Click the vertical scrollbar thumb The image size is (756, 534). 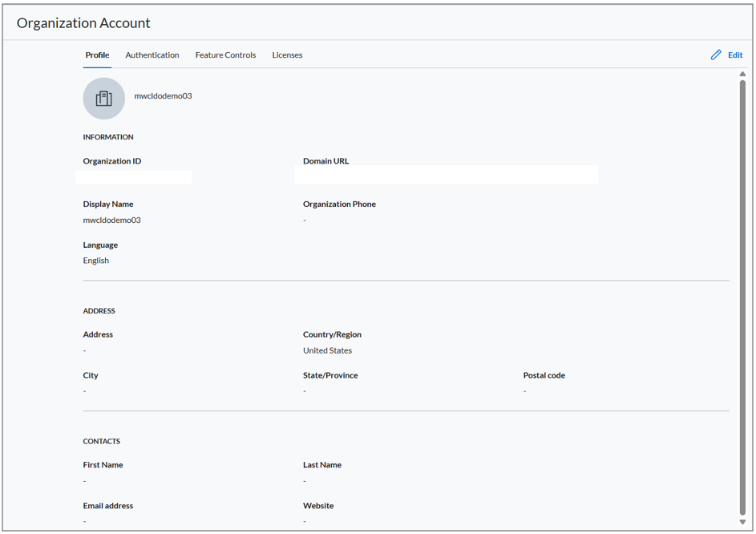pos(742,297)
